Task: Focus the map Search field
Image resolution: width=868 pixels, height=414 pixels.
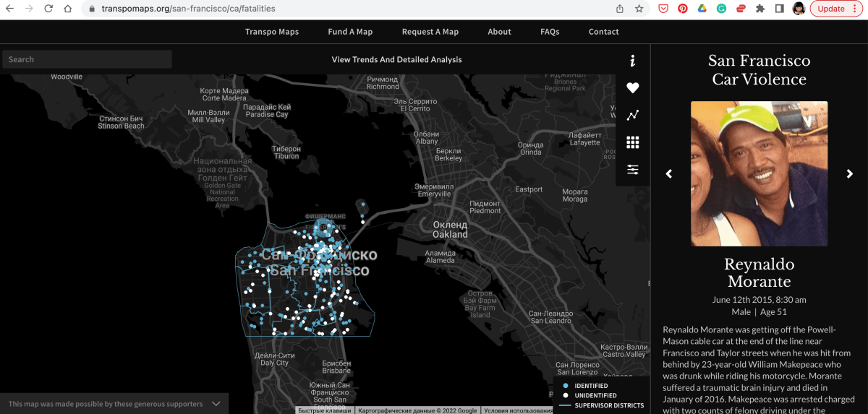Action: 87,59
